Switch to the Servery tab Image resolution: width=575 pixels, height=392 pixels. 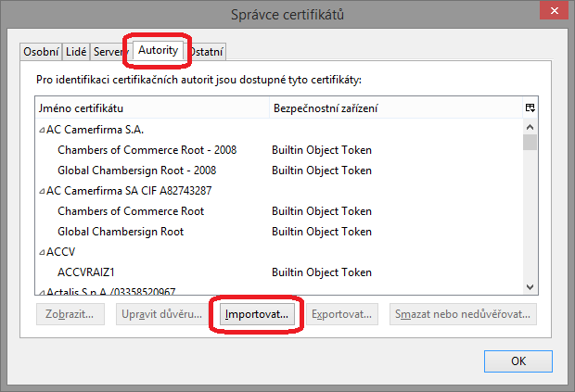click(109, 52)
